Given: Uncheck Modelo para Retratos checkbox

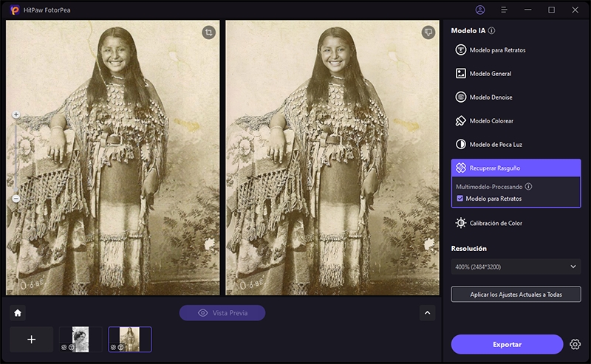Looking at the screenshot, I should click(x=460, y=199).
